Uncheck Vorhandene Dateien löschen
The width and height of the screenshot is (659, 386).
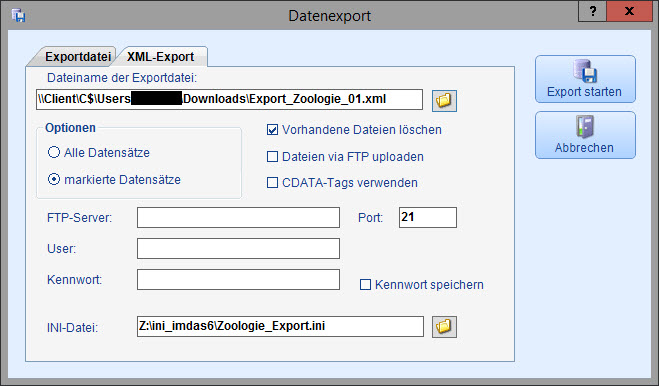click(272, 130)
